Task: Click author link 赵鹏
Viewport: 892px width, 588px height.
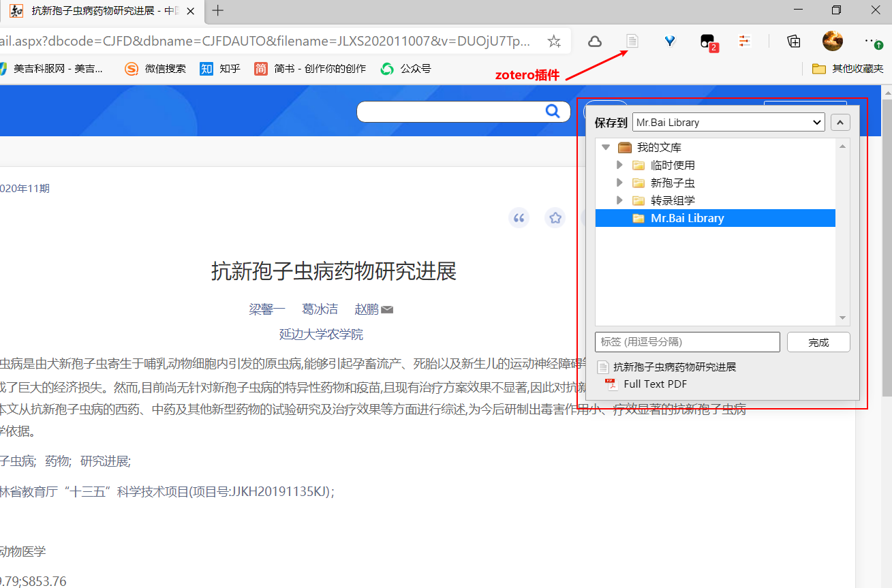Action: pyautogui.click(x=367, y=309)
